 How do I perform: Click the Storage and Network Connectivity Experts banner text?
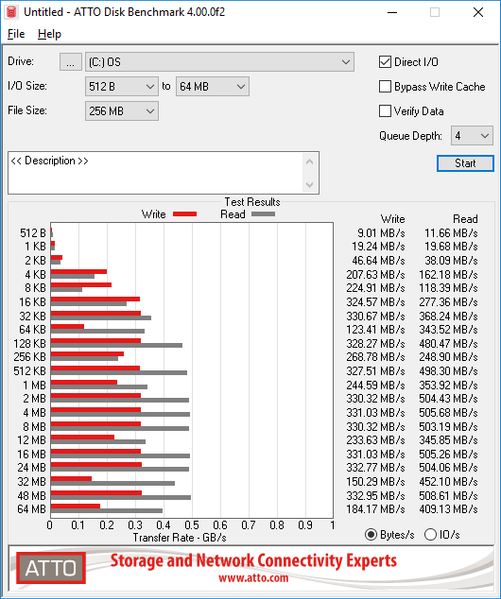click(x=253, y=560)
